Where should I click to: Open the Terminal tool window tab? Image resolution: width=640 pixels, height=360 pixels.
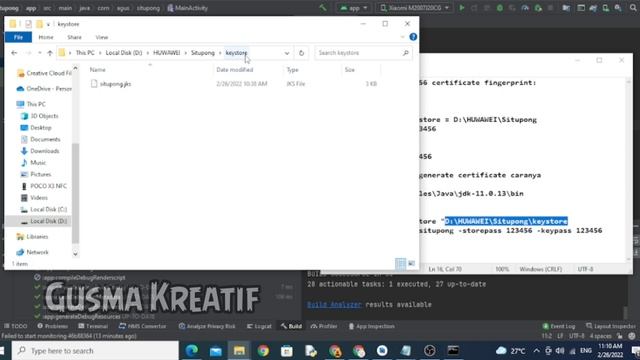[x=93, y=326]
